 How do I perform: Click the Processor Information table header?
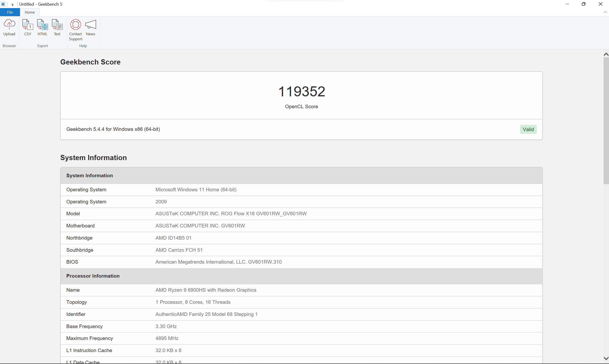[x=301, y=276]
